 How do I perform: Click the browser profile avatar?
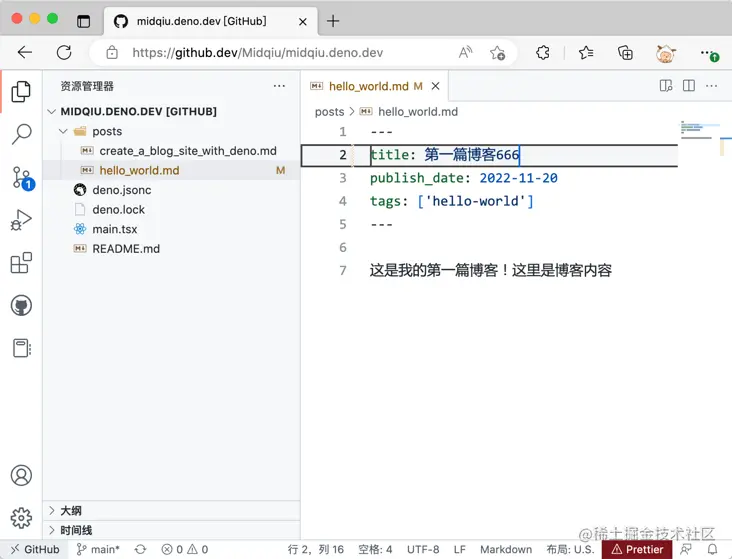tap(666, 54)
